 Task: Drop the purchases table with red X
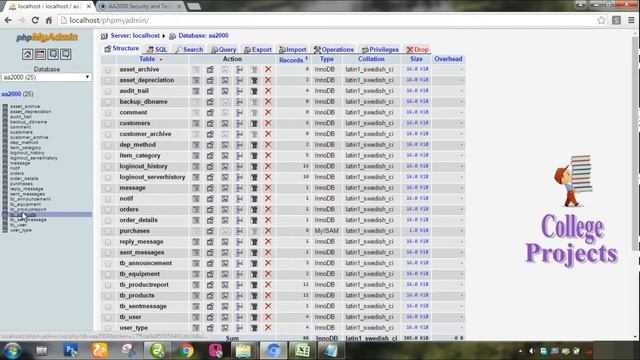click(x=268, y=231)
